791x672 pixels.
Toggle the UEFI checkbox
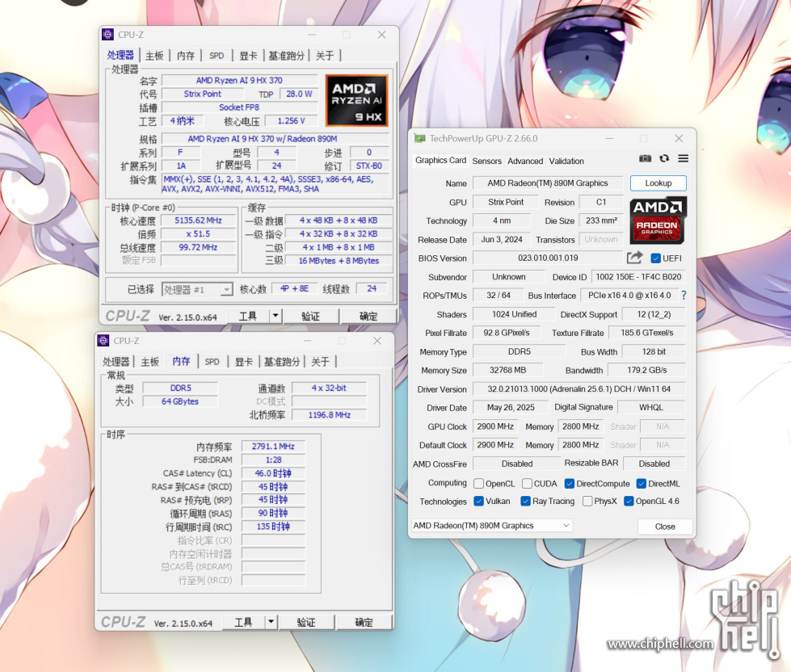tap(656, 258)
